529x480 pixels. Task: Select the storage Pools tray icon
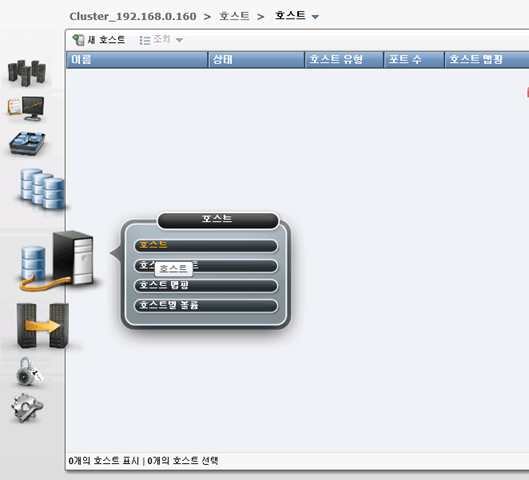tap(27, 143)
